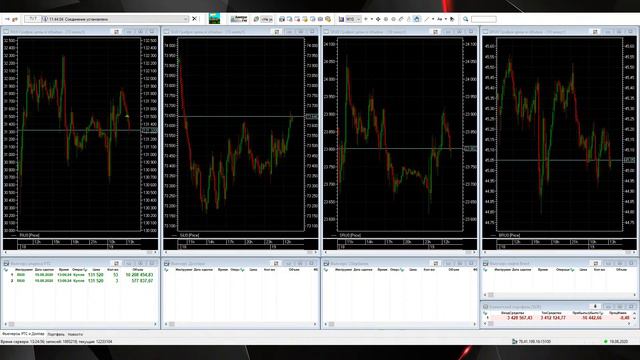The image size is (640, 360).
Task: Click the plus icon in chart toolbar
Action: (x=366, y=19)
